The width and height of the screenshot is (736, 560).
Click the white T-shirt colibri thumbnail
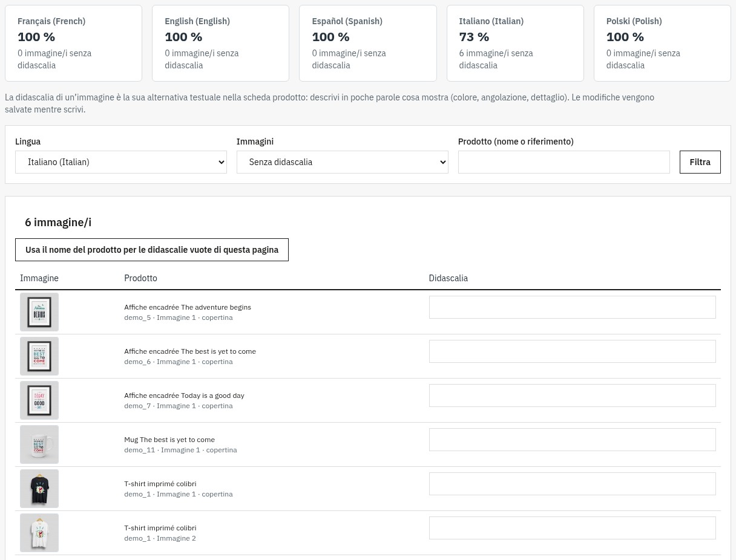39,533
